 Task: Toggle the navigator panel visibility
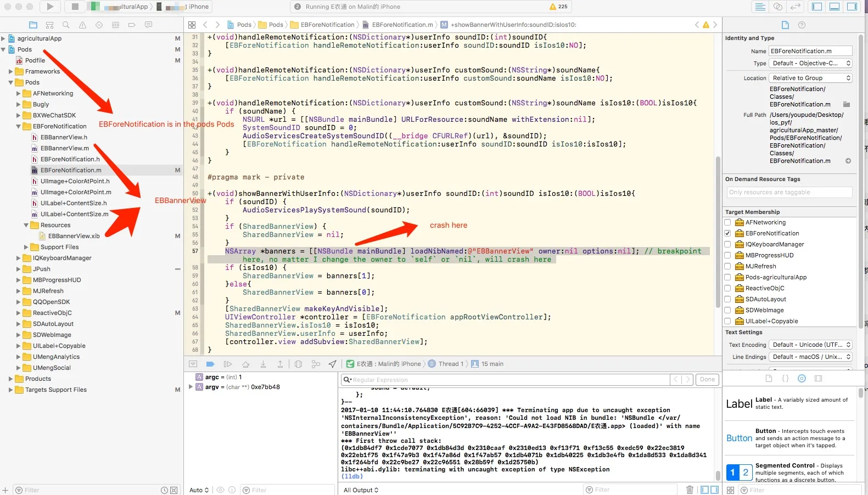coord(817,7)
